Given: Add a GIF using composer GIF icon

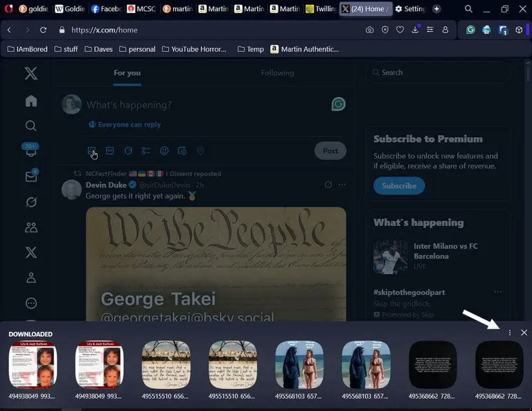Looking at the screenshot, I should pyautogui.click(x=109, y=150).
